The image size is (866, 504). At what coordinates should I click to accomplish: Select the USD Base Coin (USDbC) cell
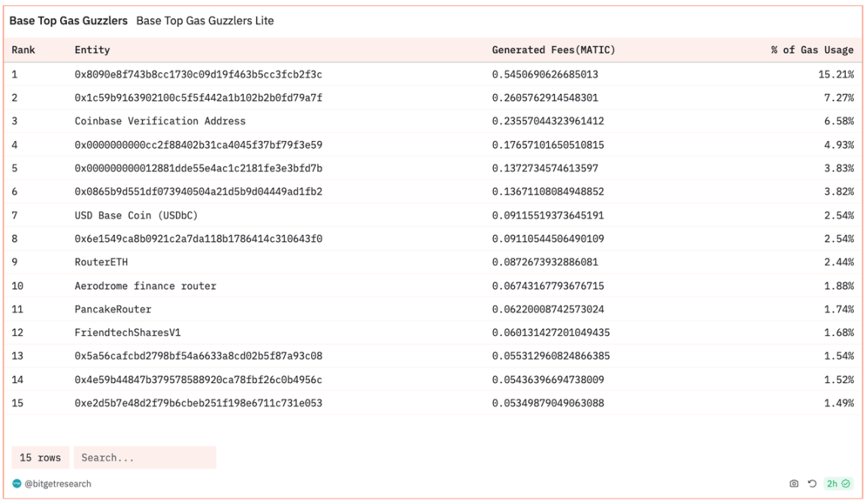[x=136, y=216]
